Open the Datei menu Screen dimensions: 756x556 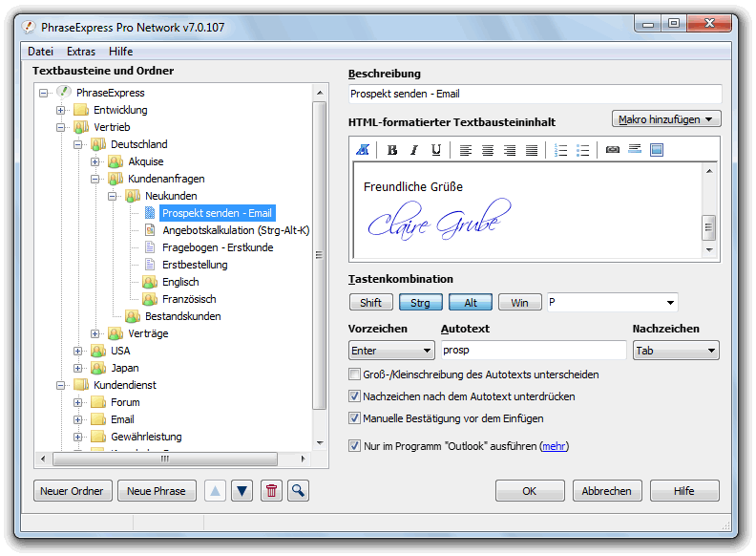[x=40, y=52]
